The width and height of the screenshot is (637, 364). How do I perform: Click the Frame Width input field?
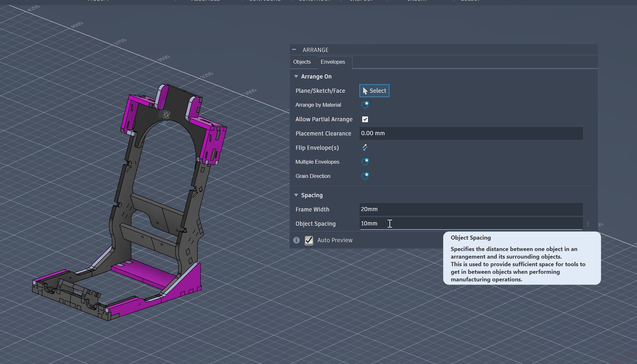(471, 210)
